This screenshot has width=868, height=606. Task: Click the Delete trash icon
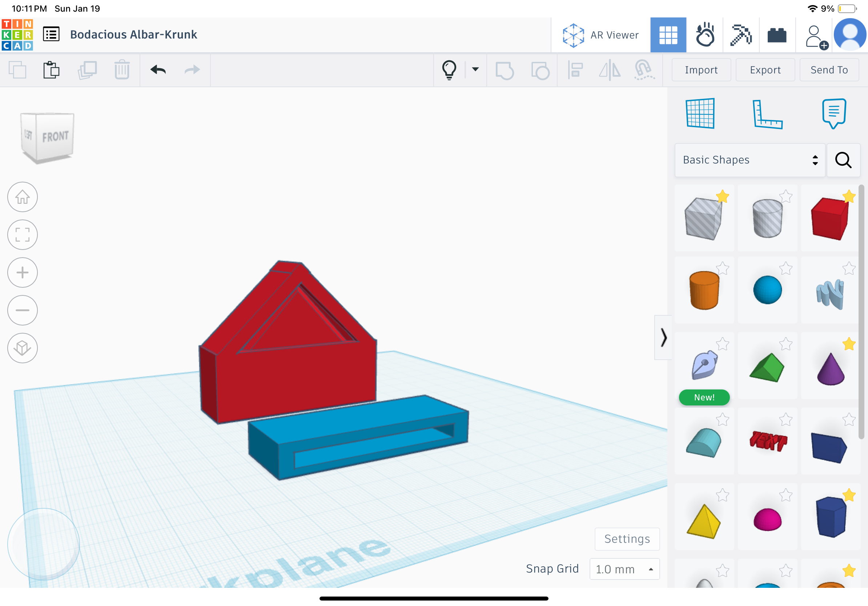(122, 70)
